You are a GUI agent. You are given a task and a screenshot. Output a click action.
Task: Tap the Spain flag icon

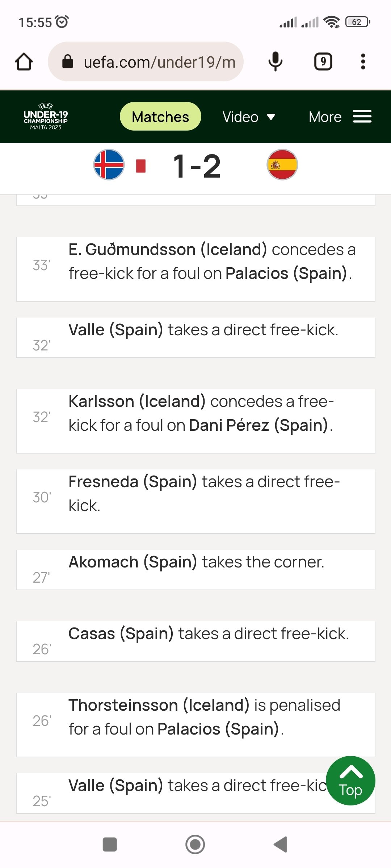point(282,165)
